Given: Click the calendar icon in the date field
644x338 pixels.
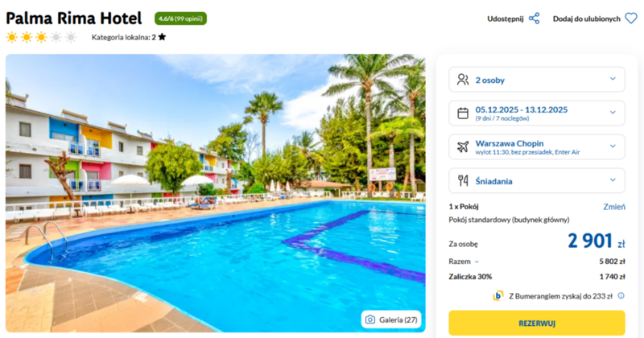Looking at the screenshot, I should pyautogui.click(x=463, y=113).
